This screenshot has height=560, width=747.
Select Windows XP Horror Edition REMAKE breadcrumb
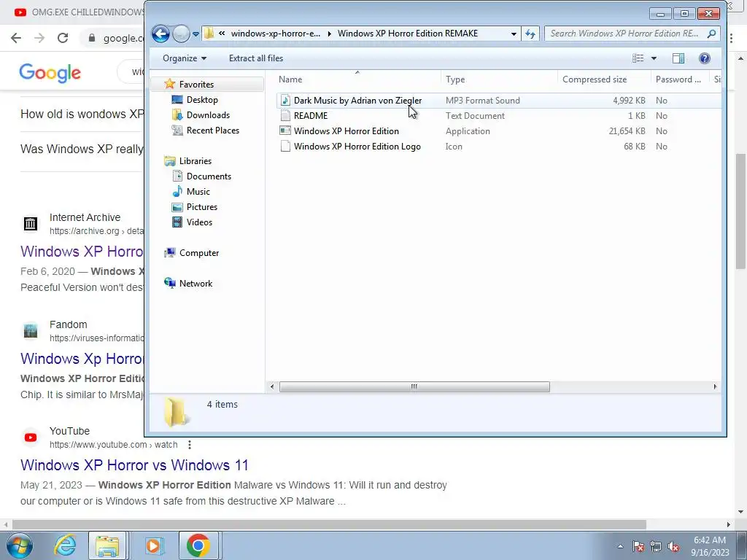pyautogui.click(x=407, y=34)
